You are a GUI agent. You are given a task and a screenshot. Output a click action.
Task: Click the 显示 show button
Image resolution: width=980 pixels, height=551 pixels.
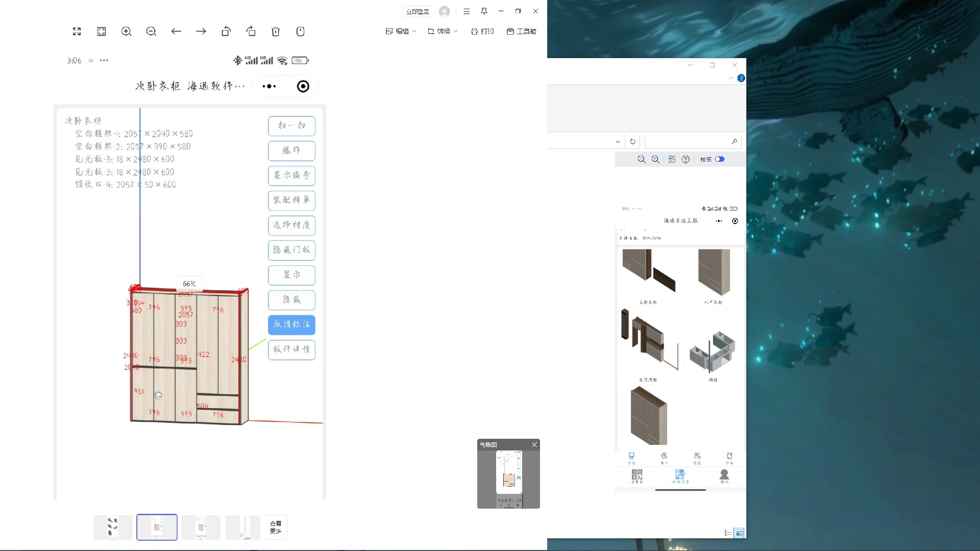[x=291, y=275]
